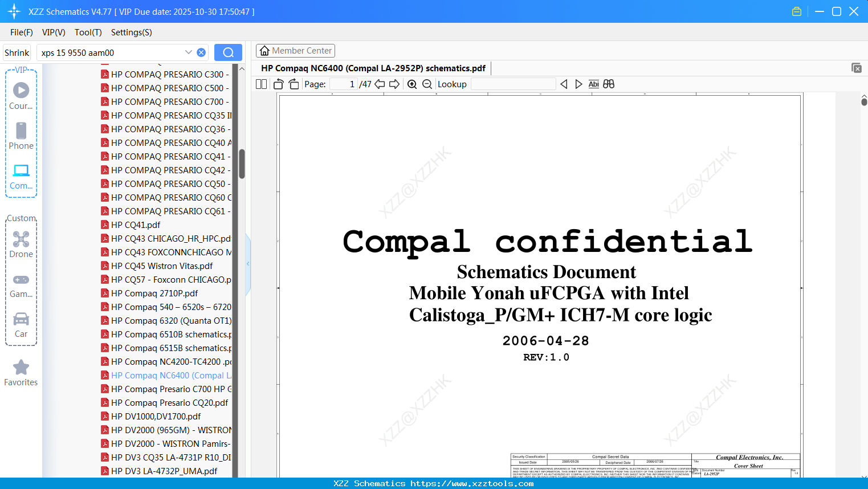Screen dimensions: 868x489
Task: Open the File(F) menu
Action: 22,32
